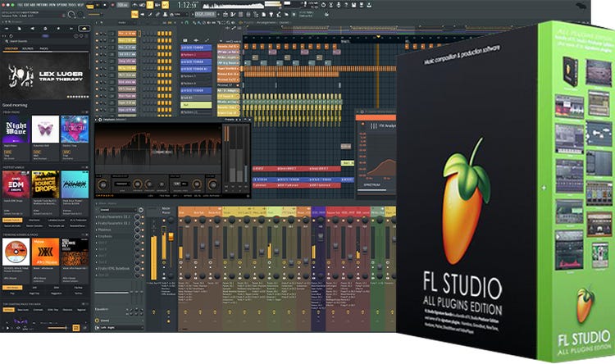The image size is (615, 364).
Task: Open the Night Wave pack thumbnail
Action: [16, 130]
